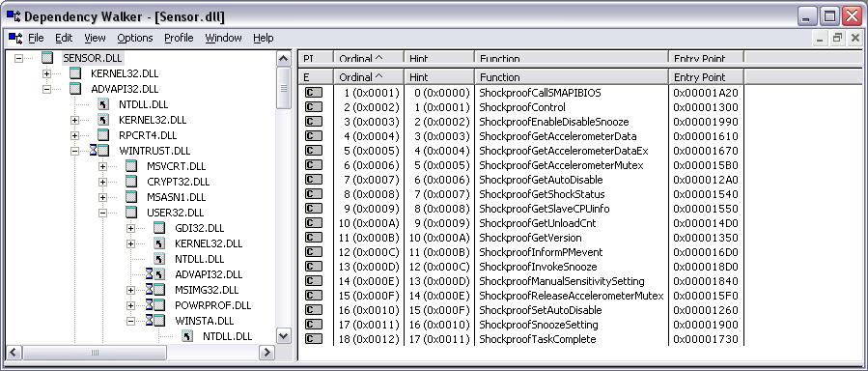Sort exports by Function column header
Viewport: 868px width, 371px height.
tap(572, 77)
